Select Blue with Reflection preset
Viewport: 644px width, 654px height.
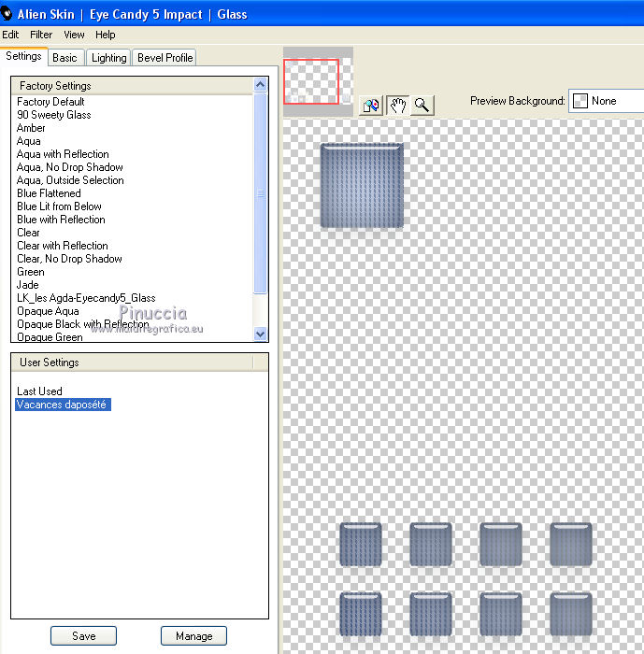(x=61, y=220)
